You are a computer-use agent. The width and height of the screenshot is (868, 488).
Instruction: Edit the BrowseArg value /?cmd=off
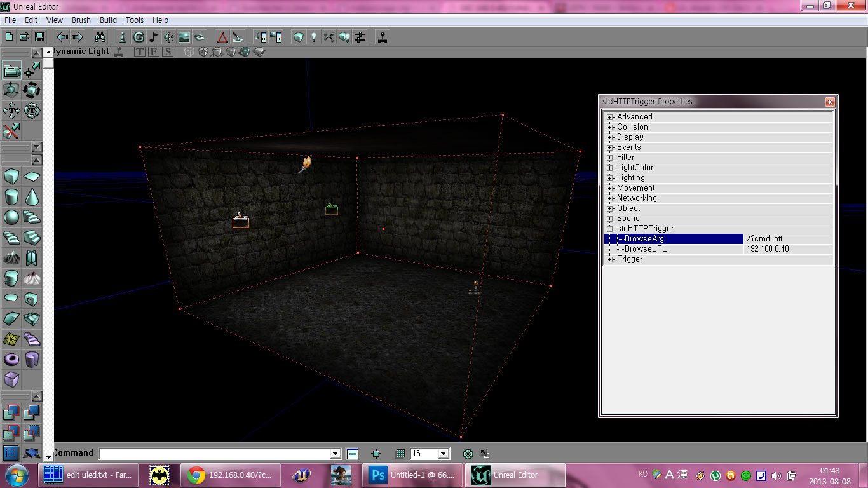pyautogui.click(x=788, y=239)
